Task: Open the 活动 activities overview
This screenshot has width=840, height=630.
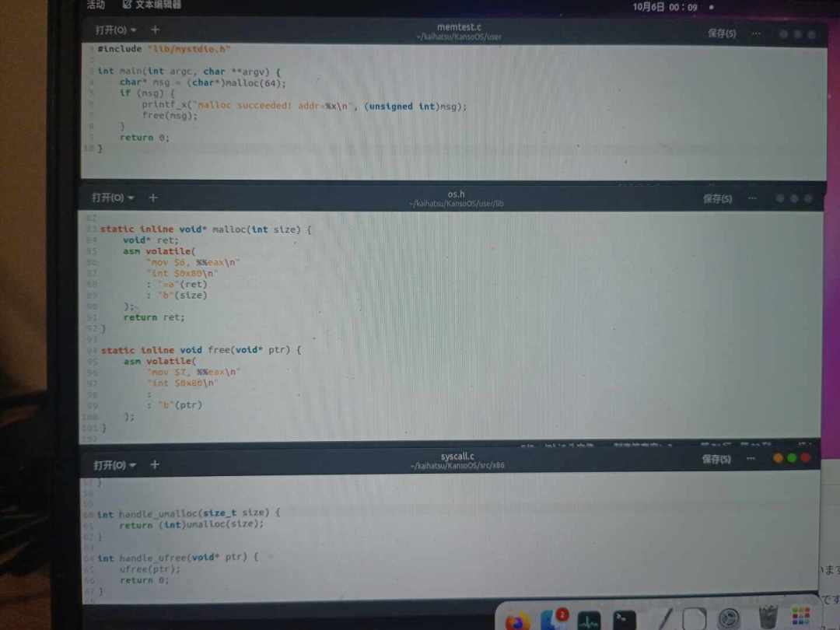Action: [x=96, y=5]
